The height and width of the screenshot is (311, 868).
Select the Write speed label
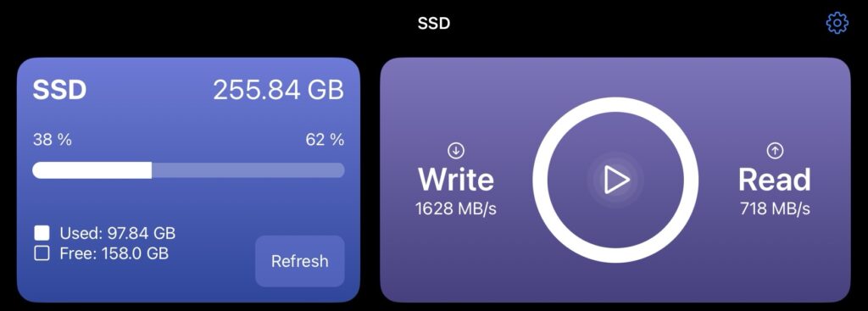coord(455,180)
